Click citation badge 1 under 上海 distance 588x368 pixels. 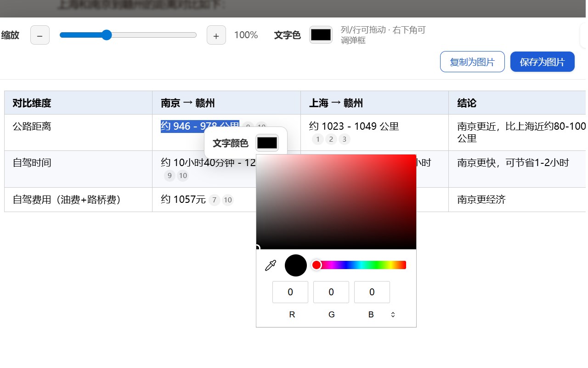(x=317, y=139)
